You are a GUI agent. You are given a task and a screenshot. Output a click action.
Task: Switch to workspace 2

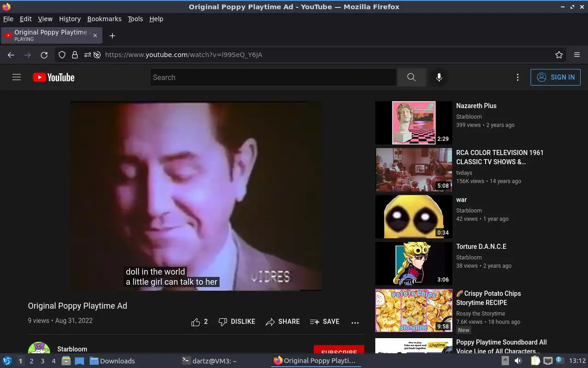32,361
